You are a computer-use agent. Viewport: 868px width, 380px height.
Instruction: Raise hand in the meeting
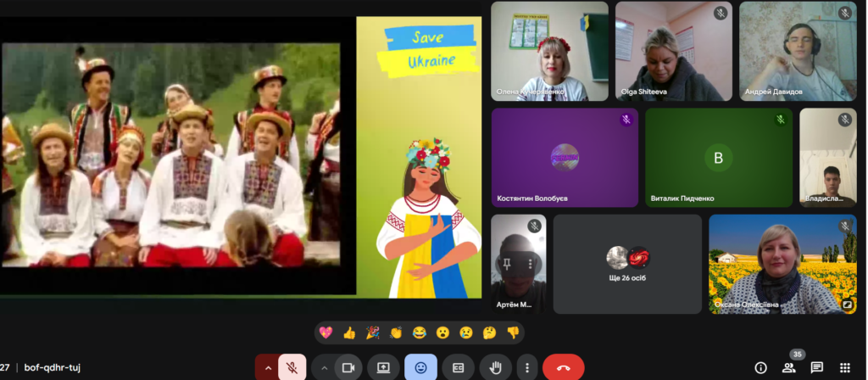[x=495, y=367]
